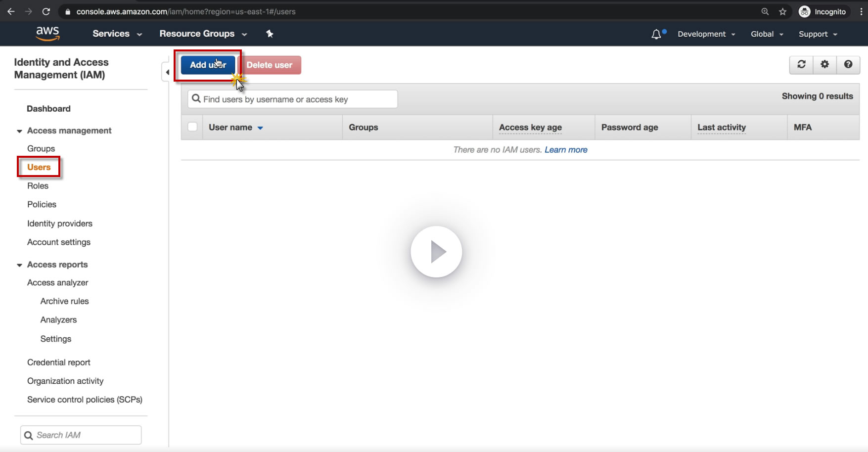Click the magnifier icon in Search IAM box
The image size is (868, 452).
29,435
